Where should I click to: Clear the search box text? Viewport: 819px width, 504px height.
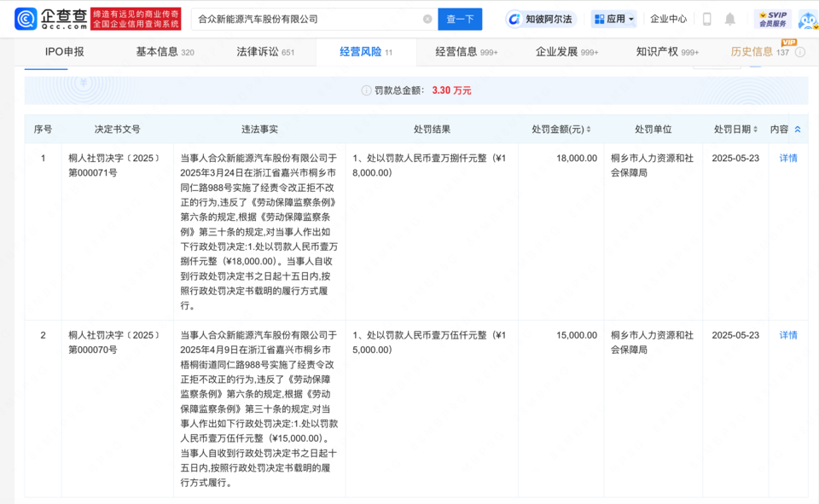pyautogui.click(x=427, y=20)
